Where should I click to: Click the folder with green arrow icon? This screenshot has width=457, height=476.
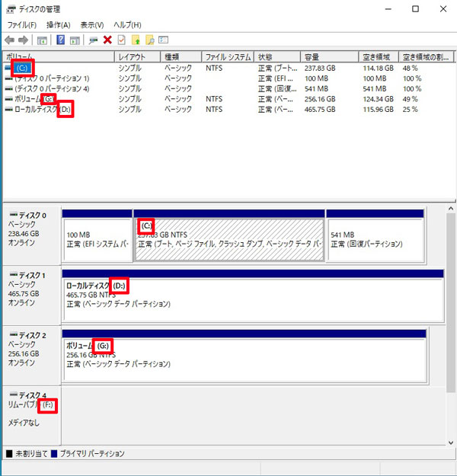(x=136, y=40)
